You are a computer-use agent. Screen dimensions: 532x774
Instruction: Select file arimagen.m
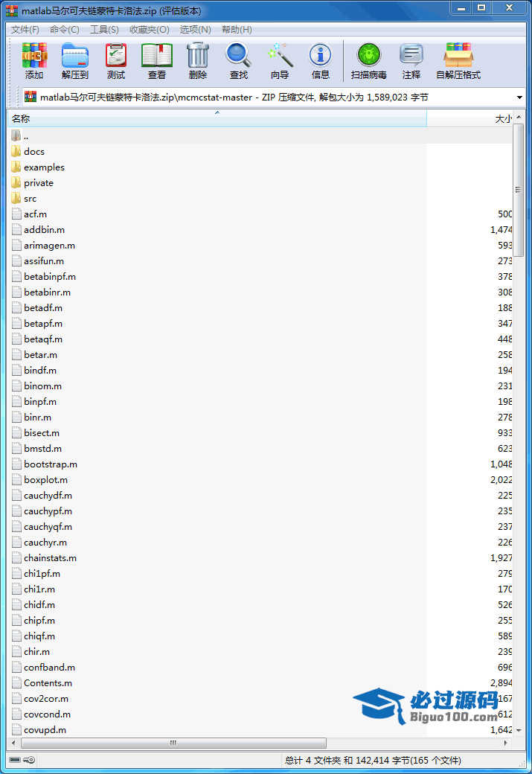pyautogui.click(x=43, y=246)
